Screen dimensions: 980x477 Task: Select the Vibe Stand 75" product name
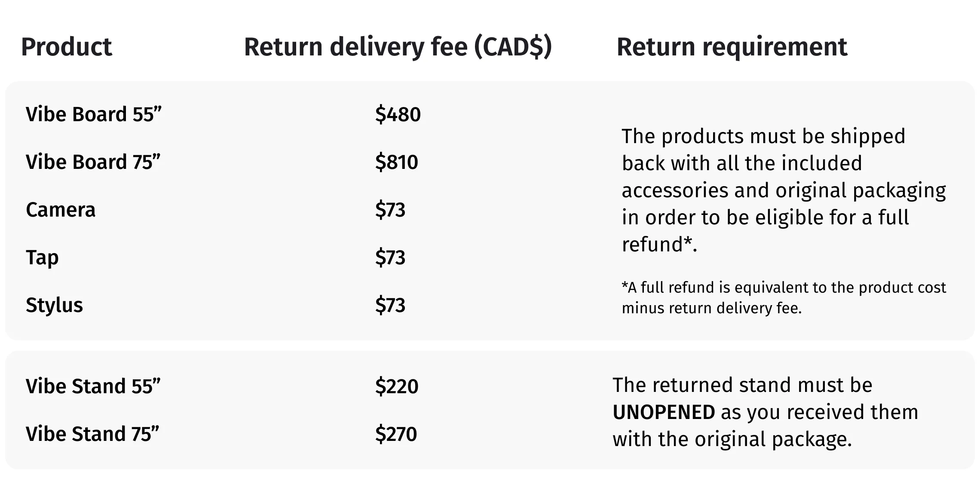pyautogui.click(x=92, y=434)
